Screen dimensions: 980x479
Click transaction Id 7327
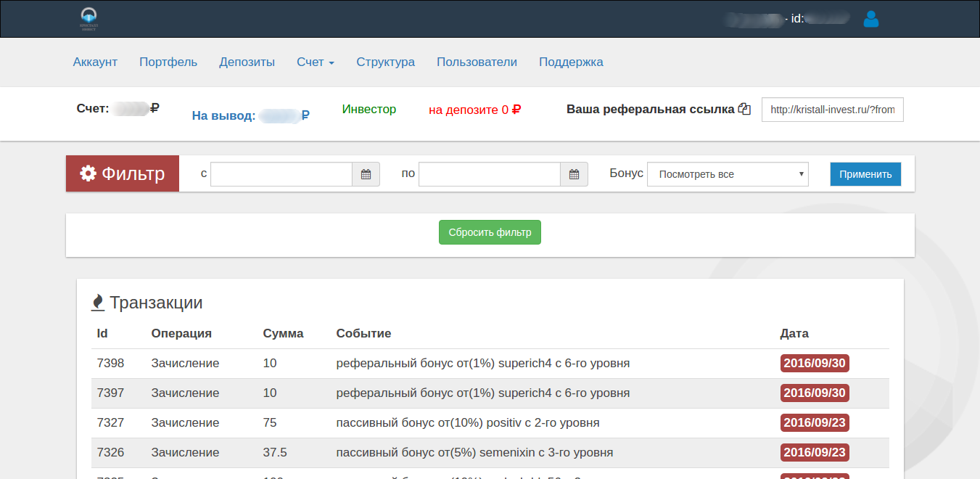[x=110, y=423]
